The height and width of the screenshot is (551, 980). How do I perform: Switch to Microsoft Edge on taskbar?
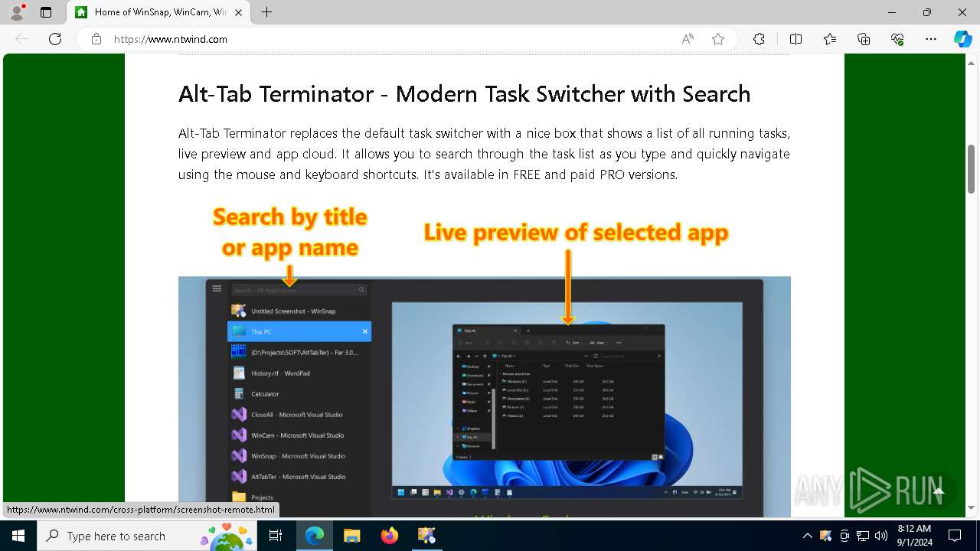point(315,536)
